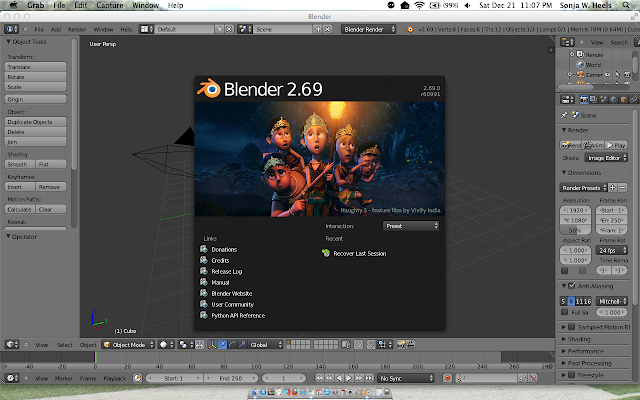The image size is (640, 400).
Task: Open Capture menu in macOS menu bar
Action: [109, 5]
